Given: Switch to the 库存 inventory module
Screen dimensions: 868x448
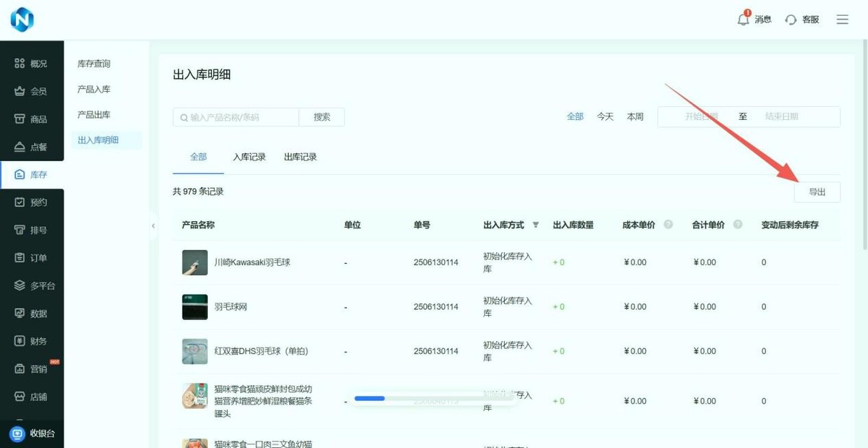Looking at the screenshot, I should coord(30,174).
